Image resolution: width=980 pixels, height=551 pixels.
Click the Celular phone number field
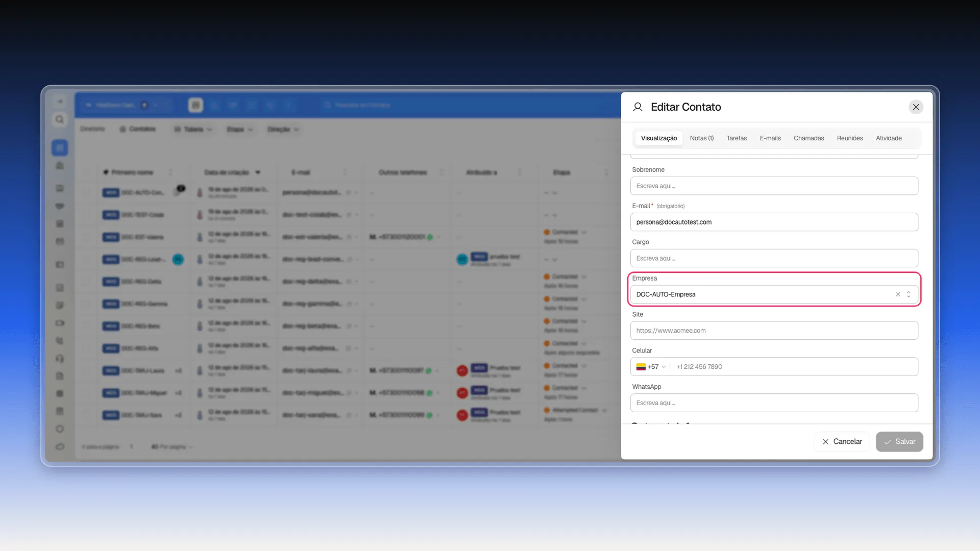pyautogui.click(x=794, y=367)
